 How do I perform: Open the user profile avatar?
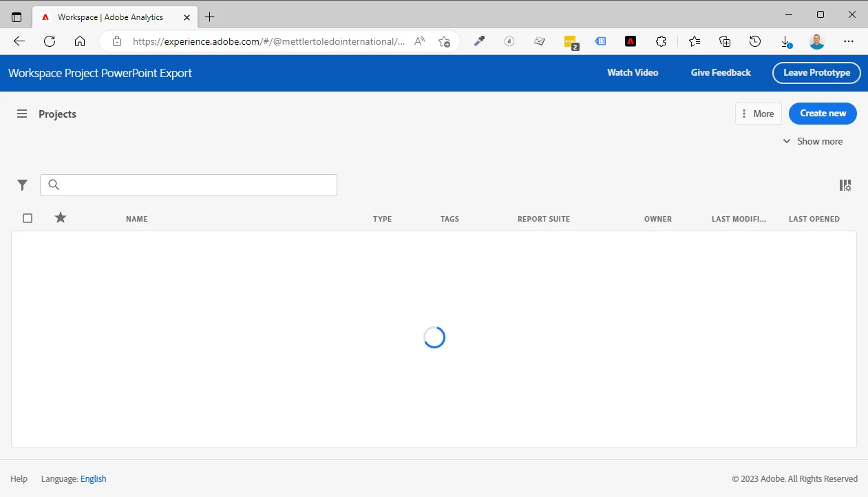click(817, 41)
